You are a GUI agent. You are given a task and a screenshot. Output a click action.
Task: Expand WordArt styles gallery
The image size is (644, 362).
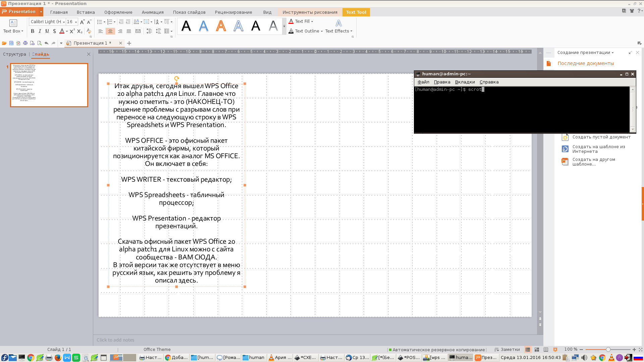(x=284, y=26)
